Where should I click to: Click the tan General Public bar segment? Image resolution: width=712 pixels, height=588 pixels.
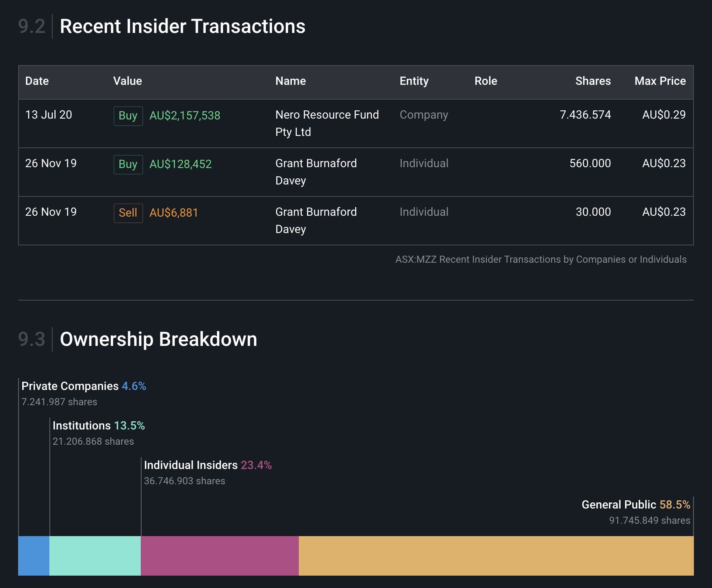pos(496,555)
